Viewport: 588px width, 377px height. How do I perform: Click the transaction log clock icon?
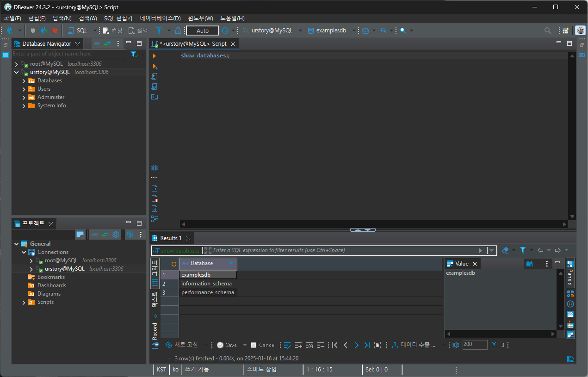click(x=225, y=31)
